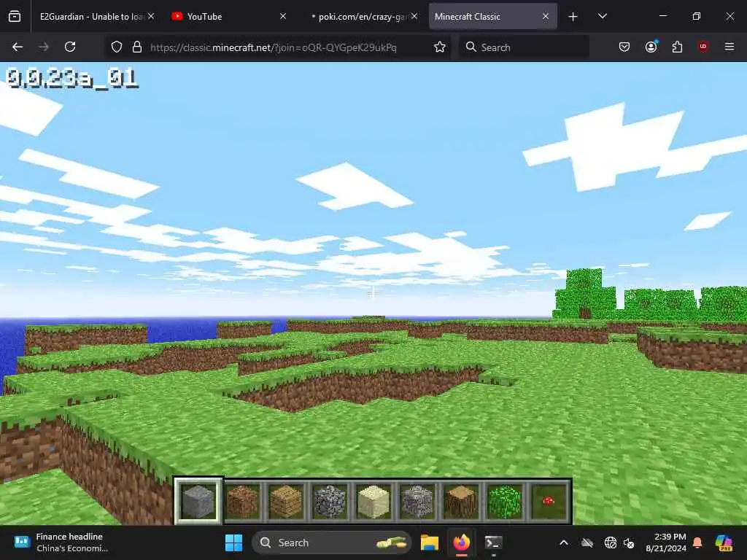Image resolution: width=747 pixels, height=560 pixels.
Task: Open File Explorer from taskbar
Action: coord(430,542)
